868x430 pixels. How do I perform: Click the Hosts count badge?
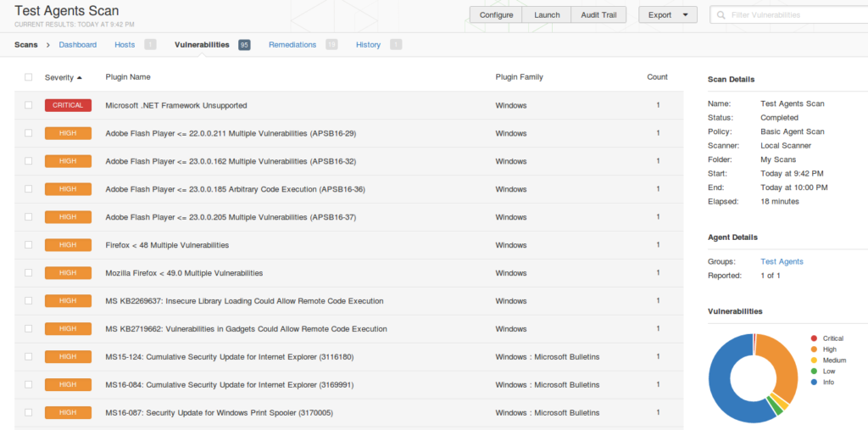150,45
